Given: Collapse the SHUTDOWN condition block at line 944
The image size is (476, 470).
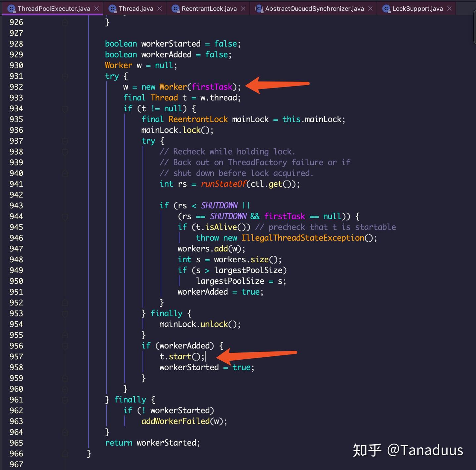Looking at the screenshot, I should click(65, 217).
